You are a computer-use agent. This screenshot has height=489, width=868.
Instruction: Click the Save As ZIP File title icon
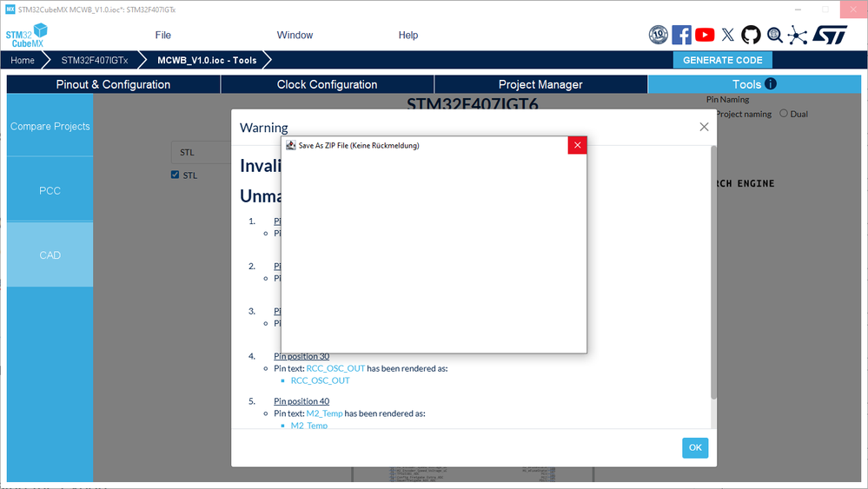[290, 145]
